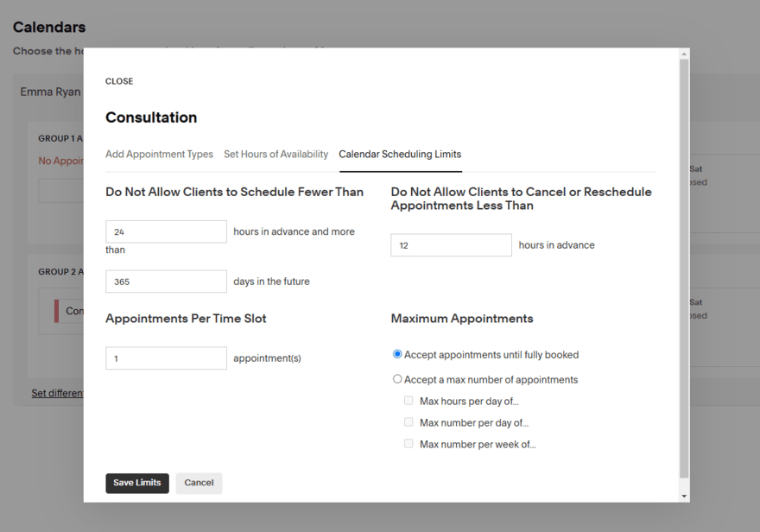Click the Emma Ryan calendar name
The image size is (760, 532).
click(50, 91)
